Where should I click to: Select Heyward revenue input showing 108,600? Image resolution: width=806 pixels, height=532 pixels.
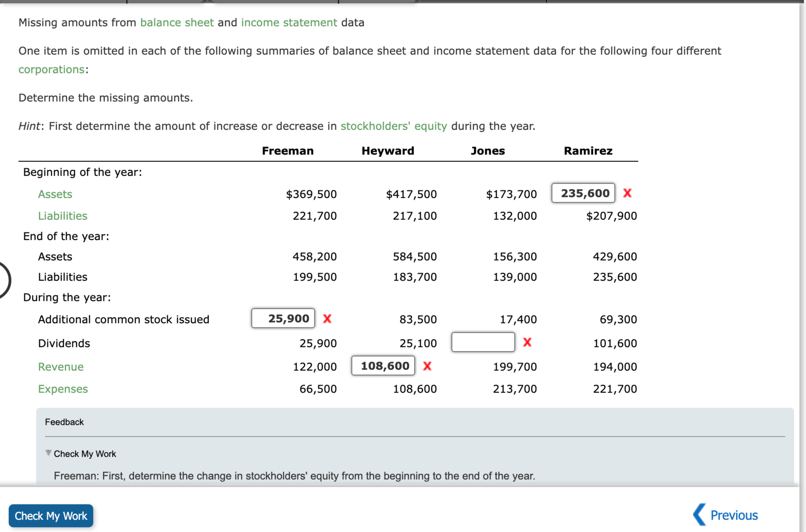pos(383,366)
